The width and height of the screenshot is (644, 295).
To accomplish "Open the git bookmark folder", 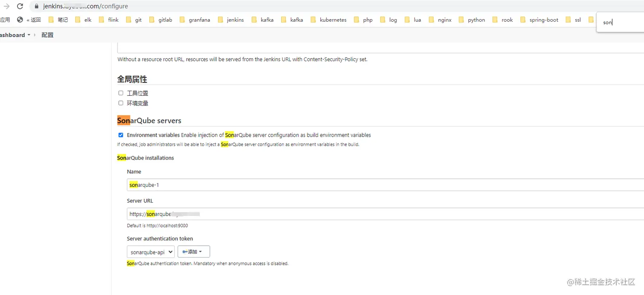I will click(134, 20).
